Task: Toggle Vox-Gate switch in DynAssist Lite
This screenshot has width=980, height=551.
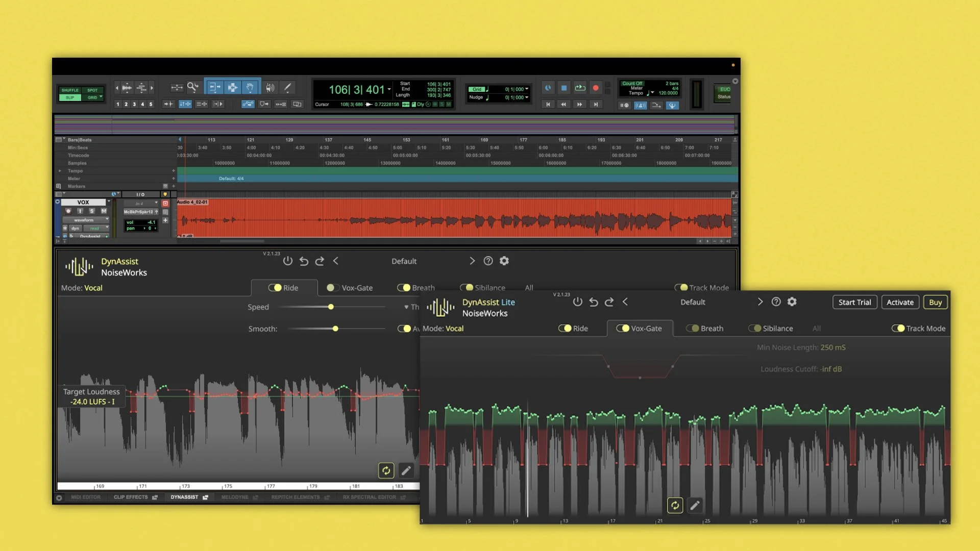Action: coord(623,329)
